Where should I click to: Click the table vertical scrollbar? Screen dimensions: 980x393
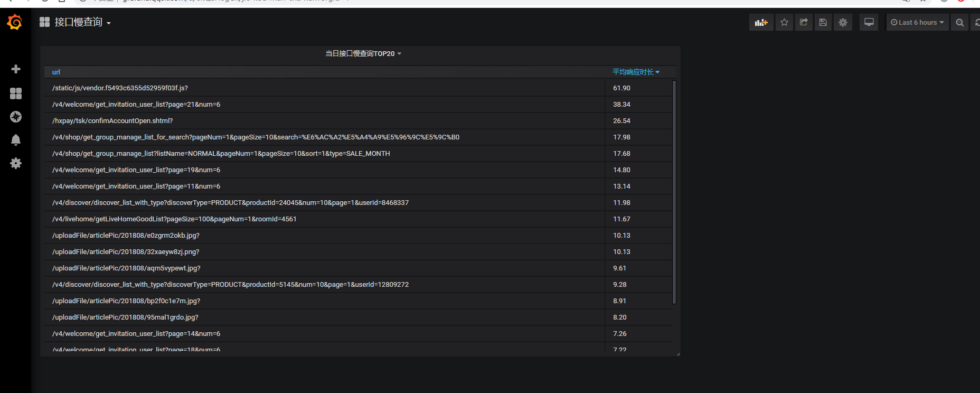coord(674,192)
